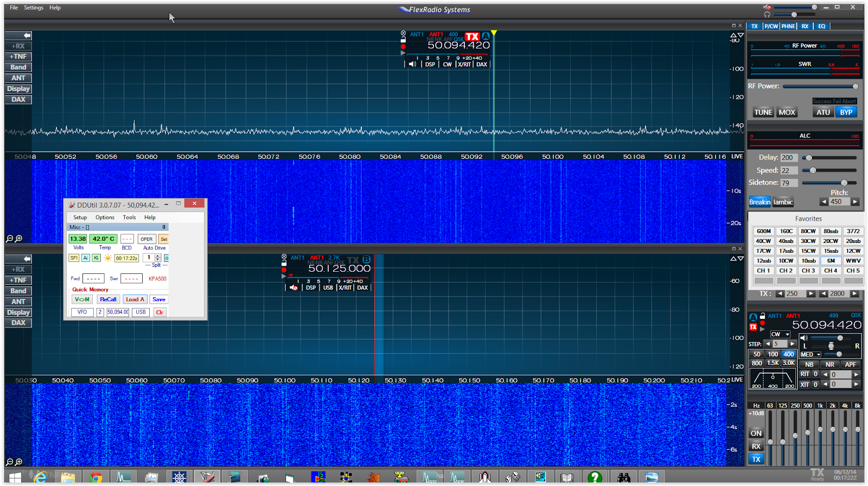Image resolution: width=868 pixels, height=486 pixels.
Task: Click the lock icon on slice A flag
Action: point(403,40)
